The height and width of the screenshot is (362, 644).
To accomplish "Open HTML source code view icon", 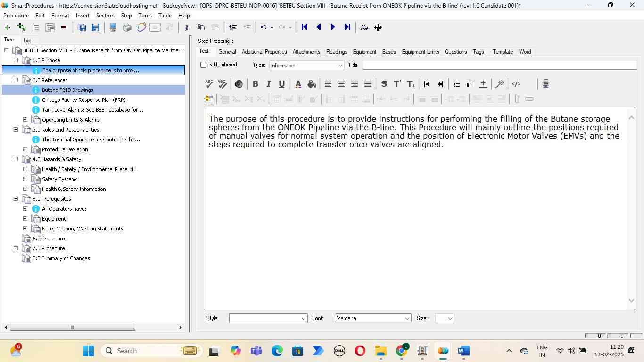I will pos(516,84).
